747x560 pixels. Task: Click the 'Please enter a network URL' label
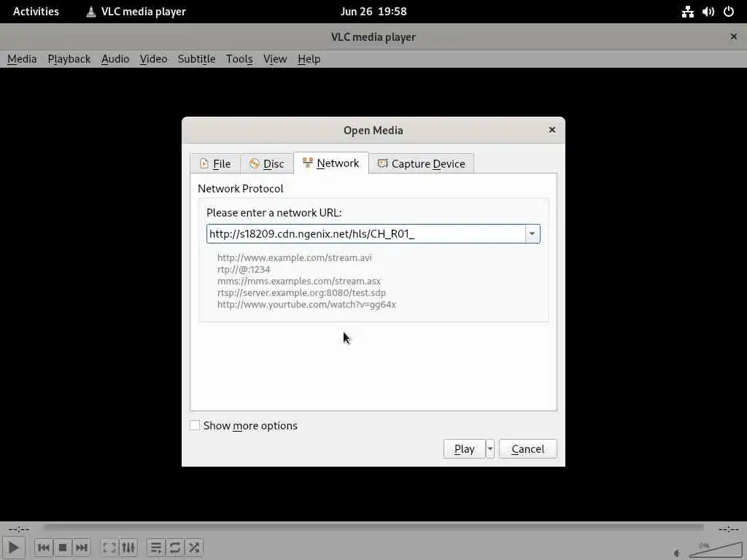tap(274, 213)
